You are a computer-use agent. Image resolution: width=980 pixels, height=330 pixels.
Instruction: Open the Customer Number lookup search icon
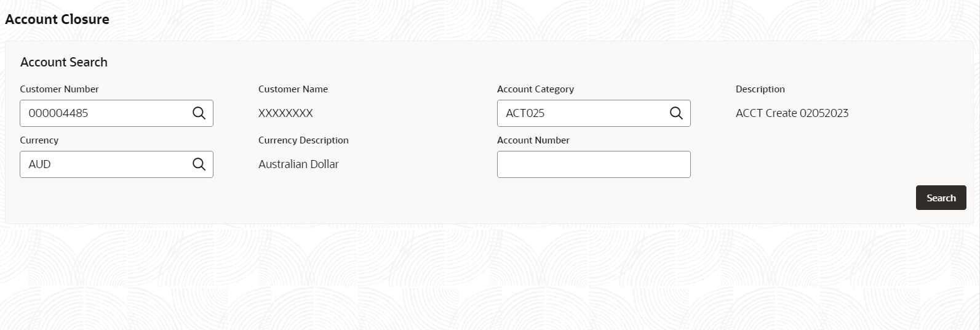click(x=199, y=113)
